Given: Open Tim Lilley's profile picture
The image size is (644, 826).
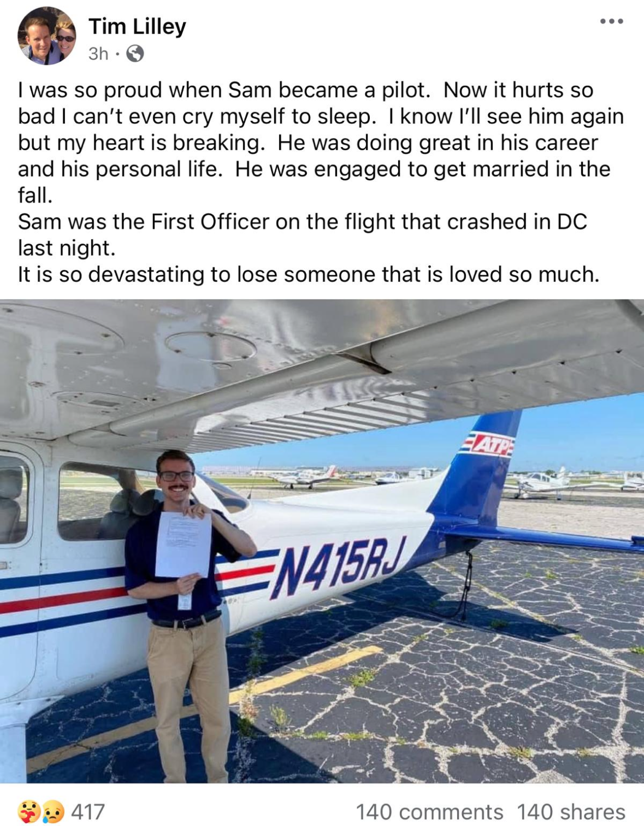Looking at the screenshot, I should tap(47, 36).
